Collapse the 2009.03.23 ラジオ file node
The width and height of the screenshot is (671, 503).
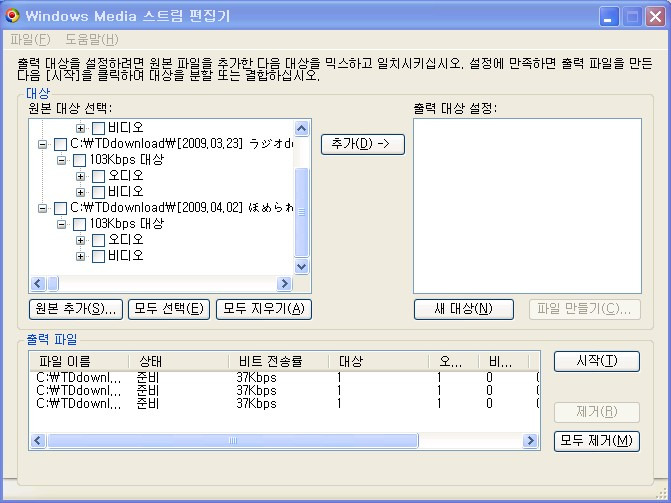pyautogui.click(x=42, y=144)
